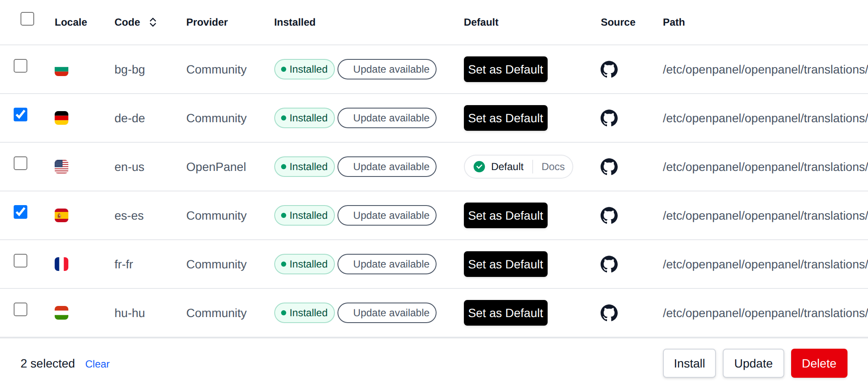Click the German flag icon
Viewport: 868px width, 388px height.
[62, 118]
